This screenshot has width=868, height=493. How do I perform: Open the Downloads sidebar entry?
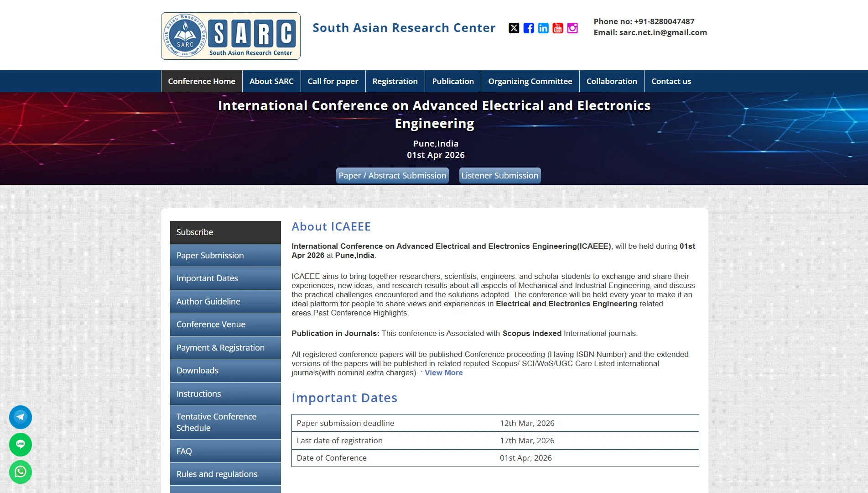[x=197, y=370]
